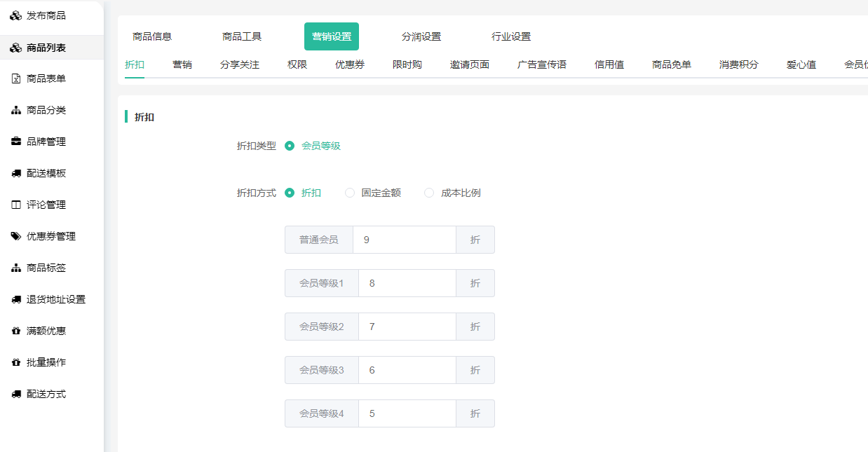Select the 会员等级 discount type radio
This screenshot has height=452, width=868.
[x=290, y=146]
